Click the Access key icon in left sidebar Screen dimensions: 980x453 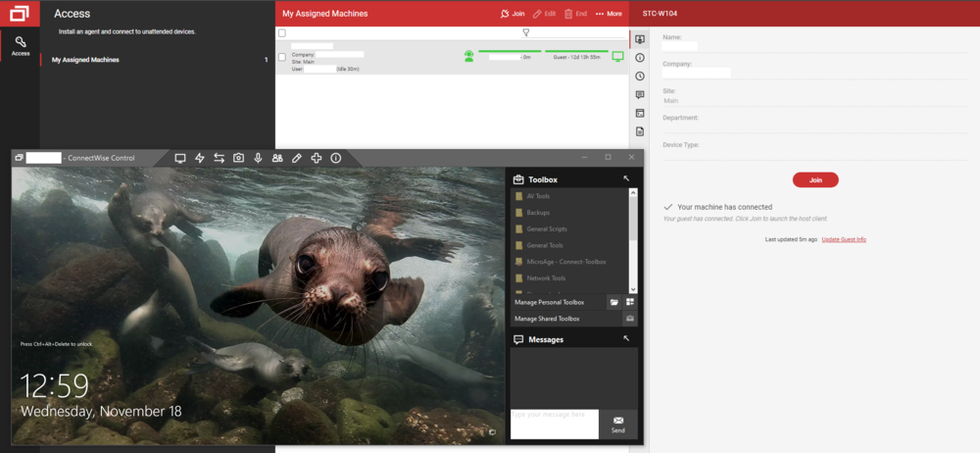[20, 43]
